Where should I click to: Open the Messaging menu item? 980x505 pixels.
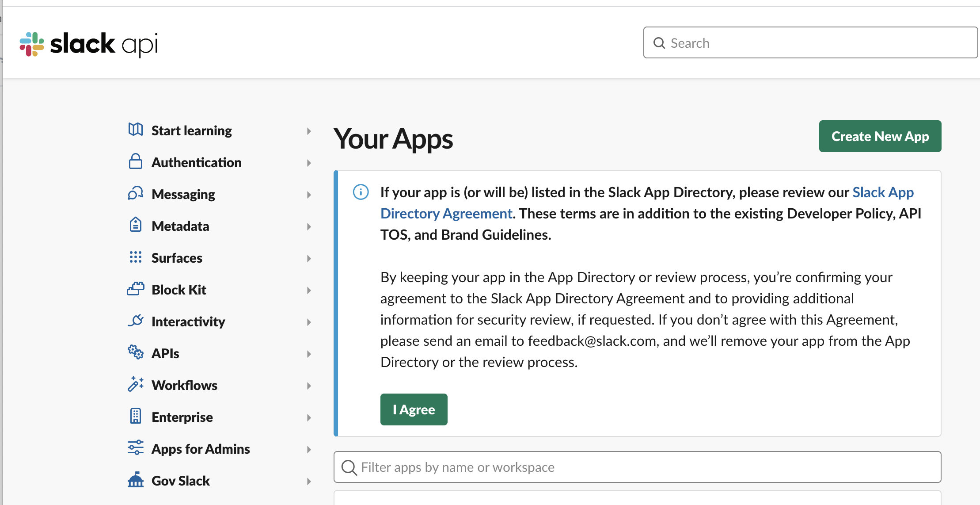click(x=183, y=194)
